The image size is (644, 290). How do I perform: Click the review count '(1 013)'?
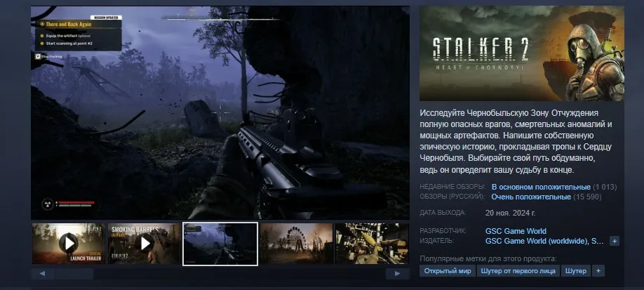pos(605,187)
